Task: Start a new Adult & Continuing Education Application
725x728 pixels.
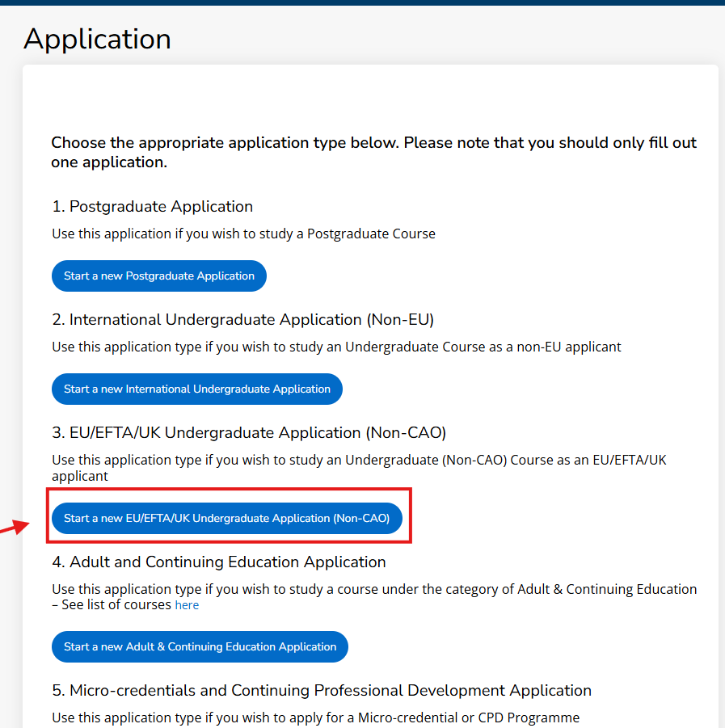Action: pos(200,646)
